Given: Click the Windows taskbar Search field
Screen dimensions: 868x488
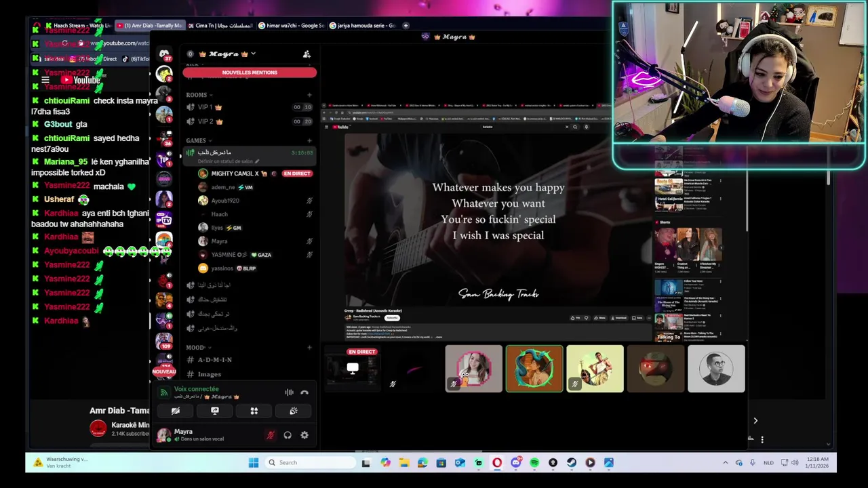Looking at the screenshot, I should (311, 463).
